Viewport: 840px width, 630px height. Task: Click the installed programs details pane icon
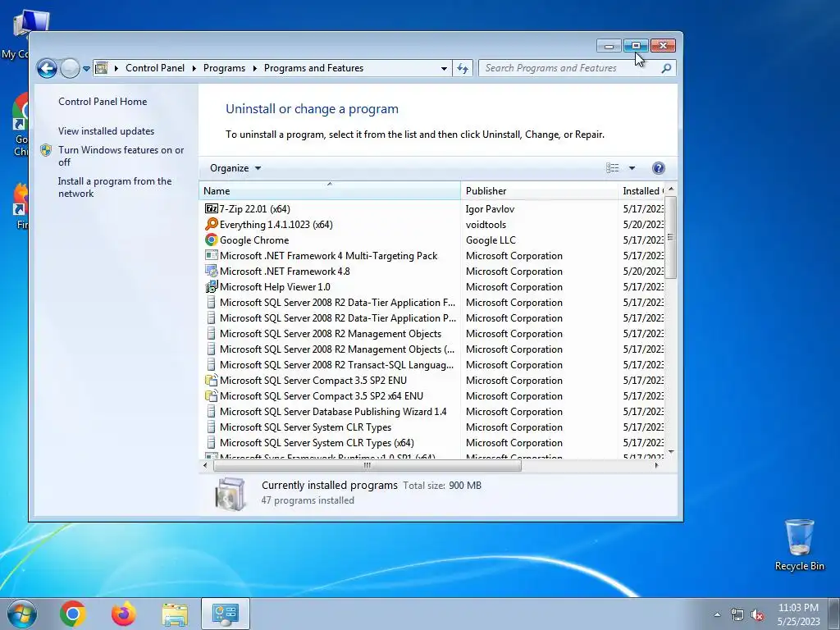click(231, 493)
